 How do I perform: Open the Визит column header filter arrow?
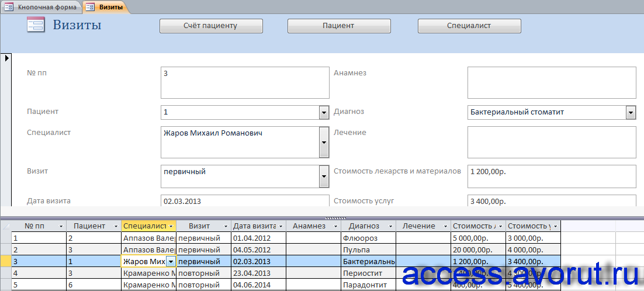tap(226, 227)
